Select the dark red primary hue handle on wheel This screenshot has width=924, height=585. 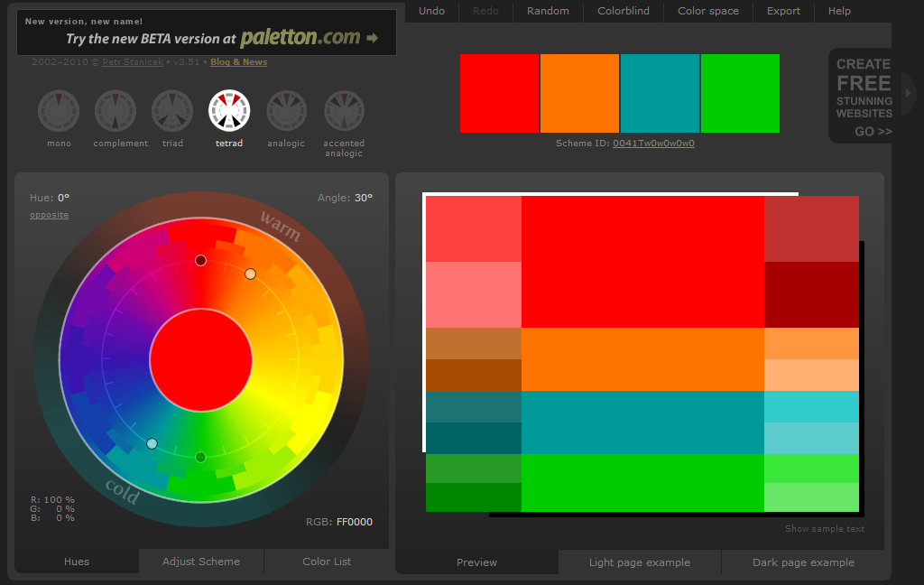(201, 261)
